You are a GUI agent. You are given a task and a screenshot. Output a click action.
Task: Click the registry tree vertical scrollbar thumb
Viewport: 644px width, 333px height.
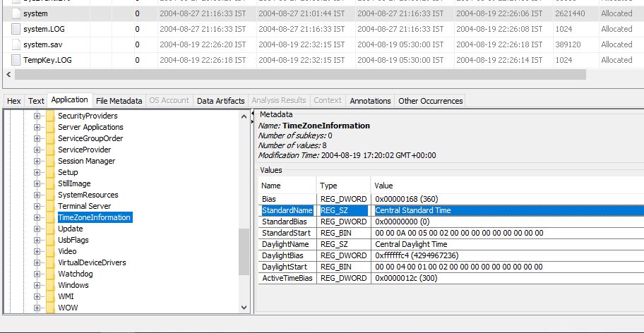click(244, 252)
